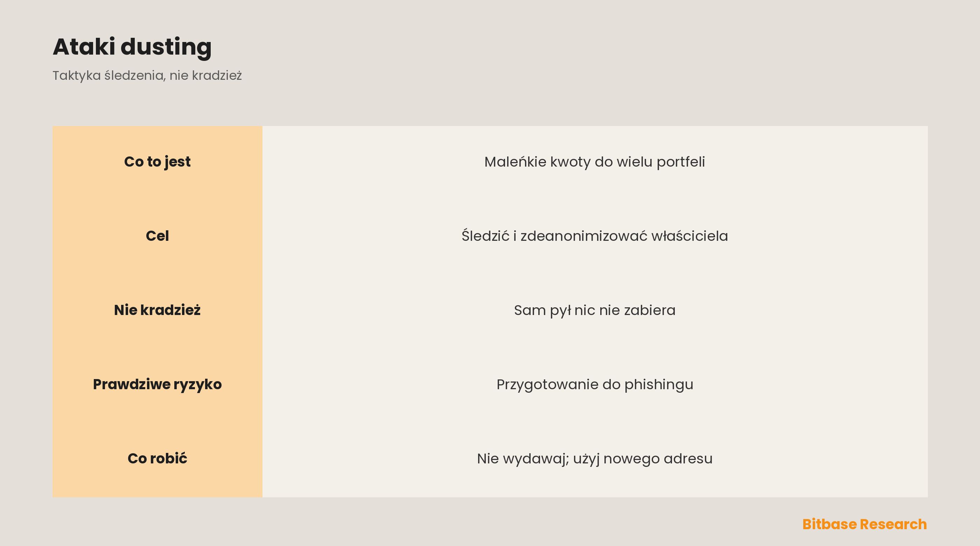Image resolution: width=980 pixels, height=546 pixels.
Task: Select 'Nie wydawaj; użyj nowego adresu' text
Action: (x=595, y=459)
